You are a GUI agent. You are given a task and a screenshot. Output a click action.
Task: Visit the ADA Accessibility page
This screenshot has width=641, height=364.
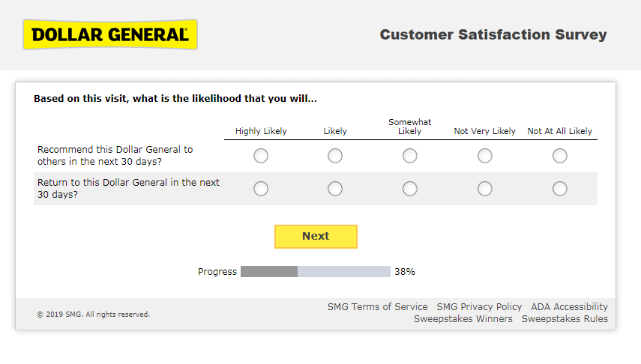pyautogui.click(x=569, y=307)
